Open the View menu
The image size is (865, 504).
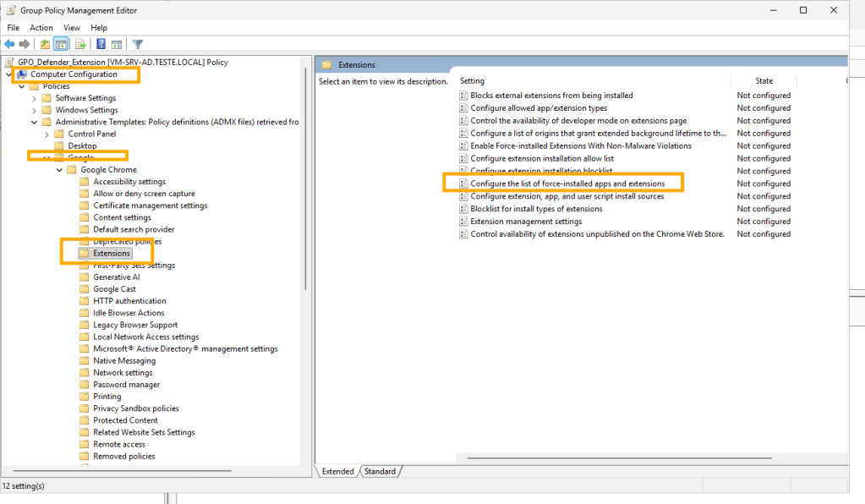72,28
